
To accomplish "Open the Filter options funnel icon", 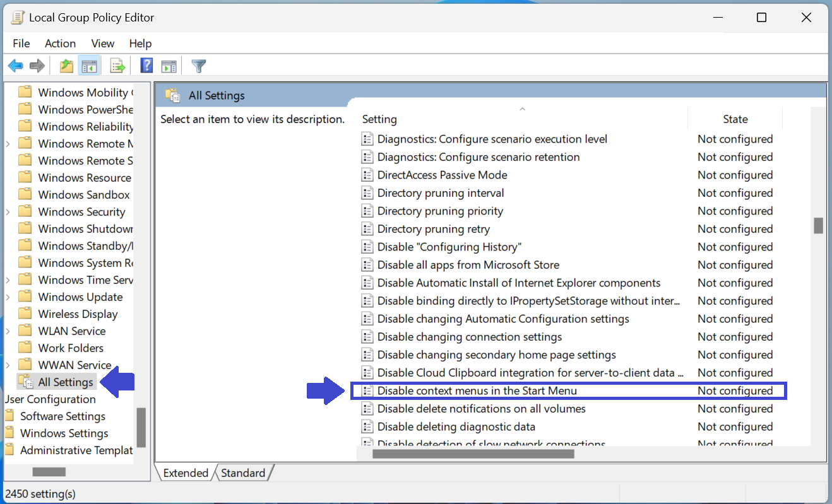I will pyautogui.click(x=198, y=66).
